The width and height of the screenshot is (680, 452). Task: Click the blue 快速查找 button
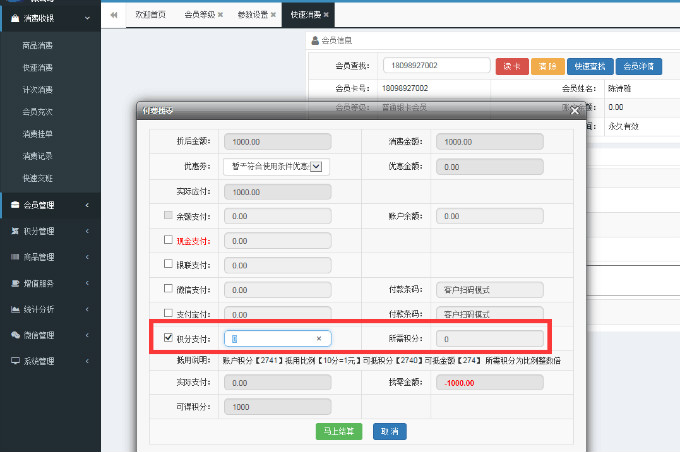pyautogui.click(x=590, y=66)
